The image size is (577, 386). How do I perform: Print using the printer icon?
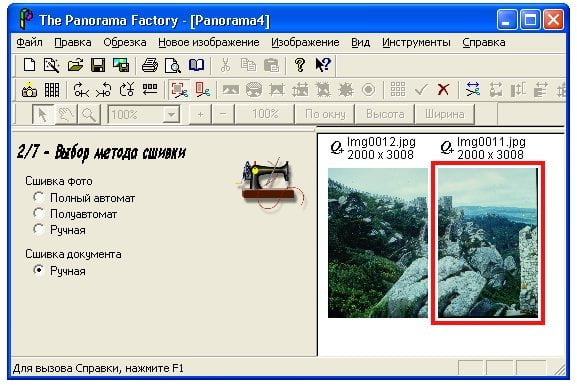(x=150, y=65)
